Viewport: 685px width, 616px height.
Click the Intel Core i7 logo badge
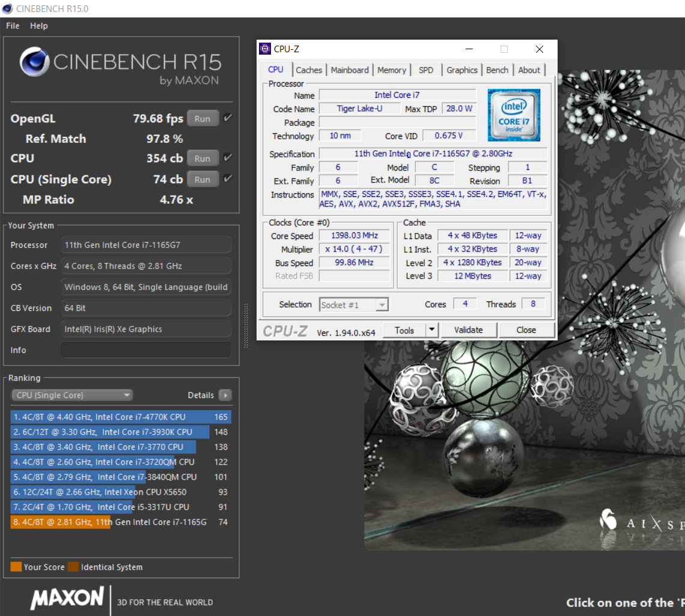coord(514,115)
